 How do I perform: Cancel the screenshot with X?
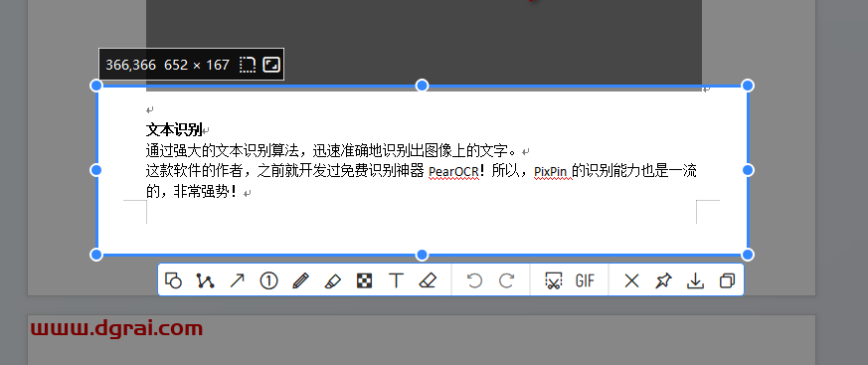[631, 280]
